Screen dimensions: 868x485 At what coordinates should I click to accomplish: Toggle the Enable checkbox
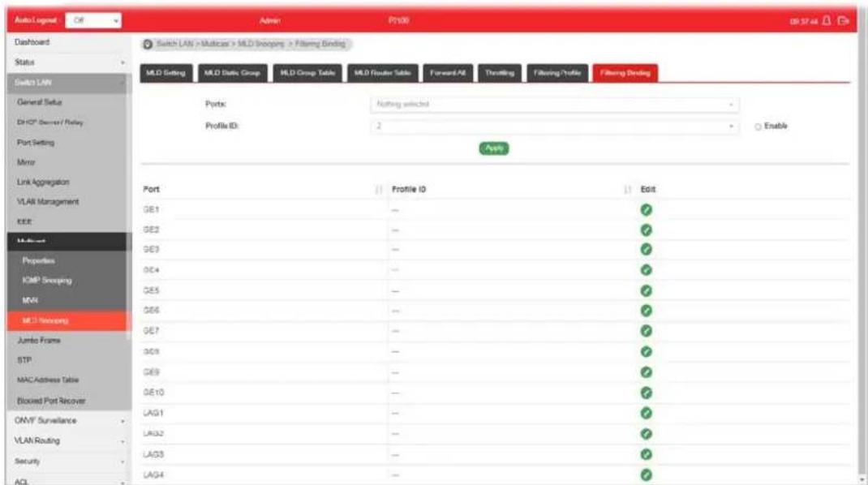[758, 127]
